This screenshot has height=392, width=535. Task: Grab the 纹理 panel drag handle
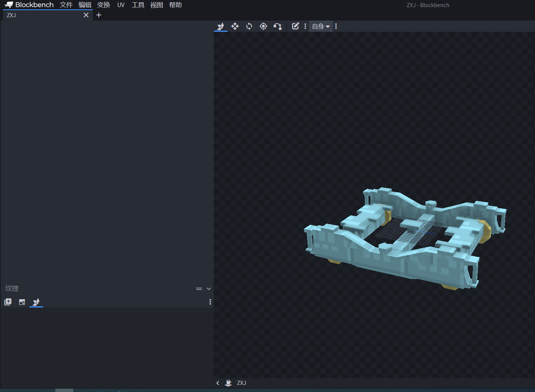(199, 289)
